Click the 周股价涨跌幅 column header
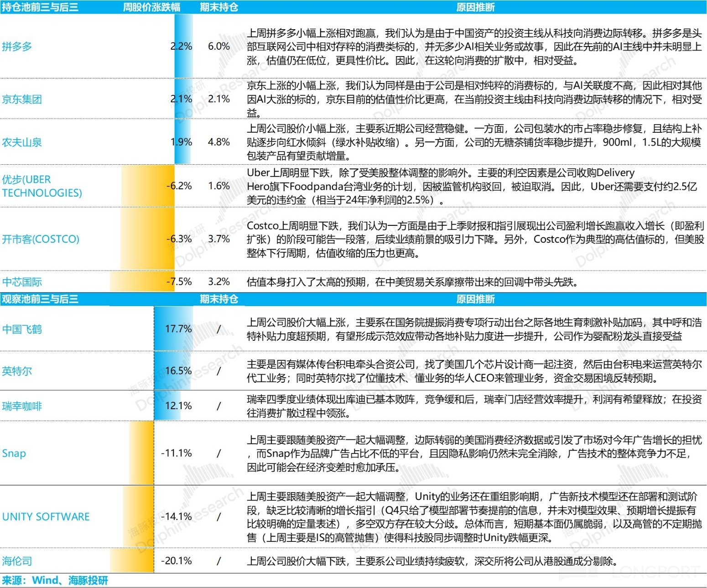This screenshot has height=588, width=707. (151, 7)
